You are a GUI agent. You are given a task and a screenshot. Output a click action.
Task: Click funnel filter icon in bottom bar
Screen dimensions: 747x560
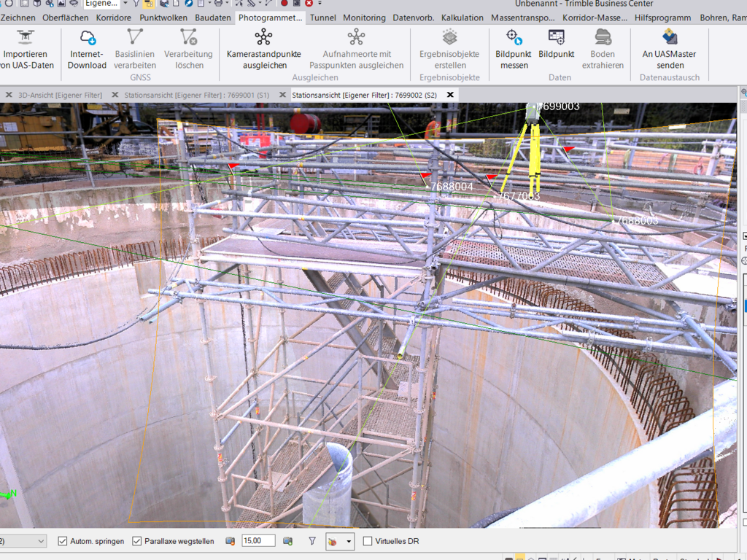click(x=312, y=541)
